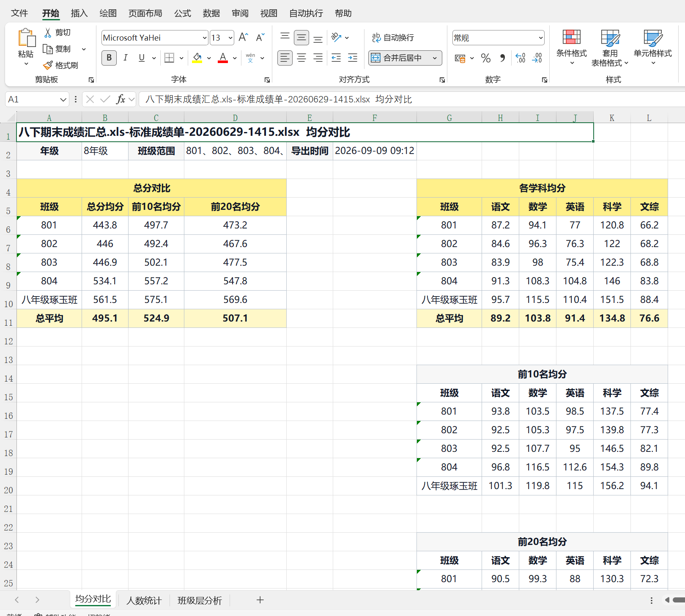
Task: Click the Copy icon
Action: click(x=48, y=49)
